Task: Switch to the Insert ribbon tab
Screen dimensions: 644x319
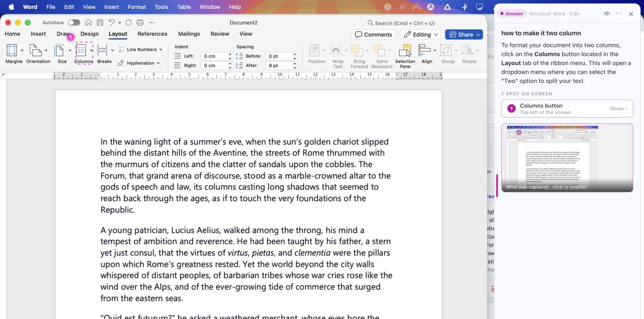Action: (x=38, y=34)
